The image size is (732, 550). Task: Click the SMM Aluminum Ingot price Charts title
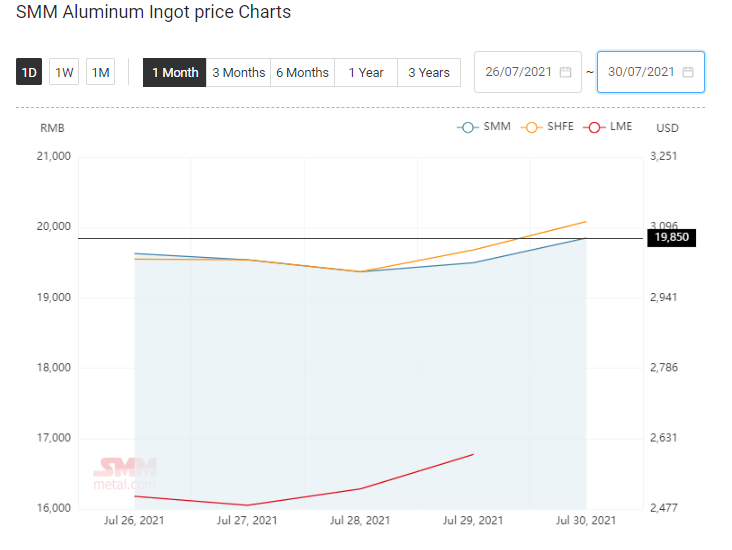click(x=153, y=12)
